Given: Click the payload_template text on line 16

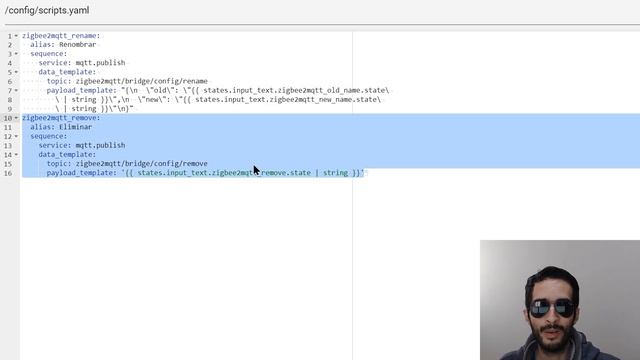Looking at the screenshot, I should pos(205,173).
